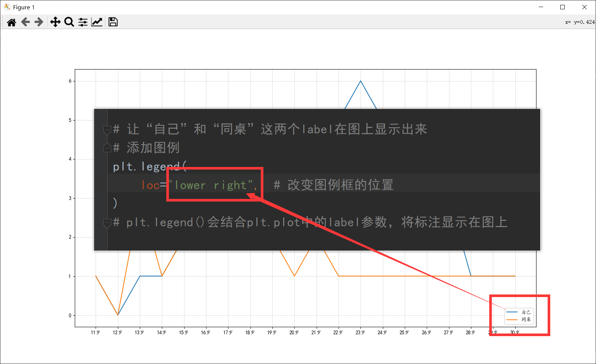Activate the pan axes tool
Viewport: 596px width, 364px height.
pos(55,22)
